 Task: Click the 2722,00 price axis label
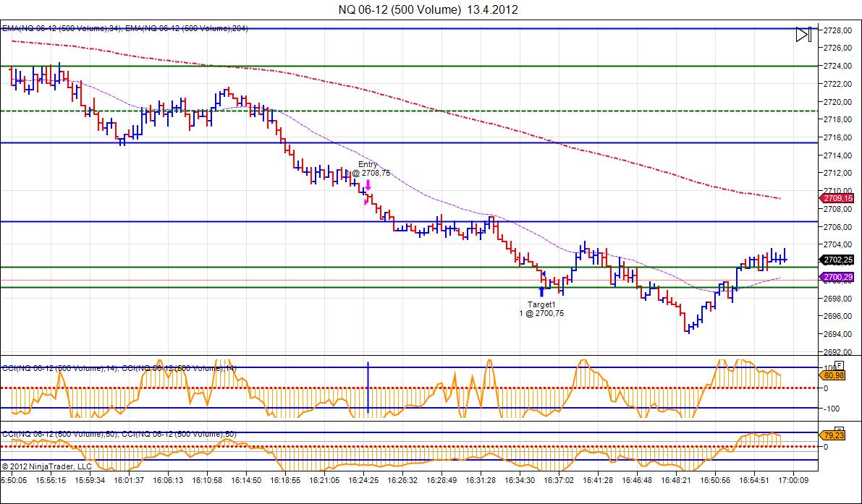coord(837,83)
